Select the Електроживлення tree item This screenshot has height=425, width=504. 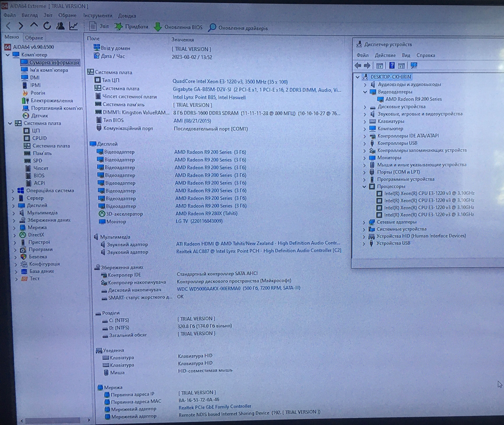click(x=47, y=100)
